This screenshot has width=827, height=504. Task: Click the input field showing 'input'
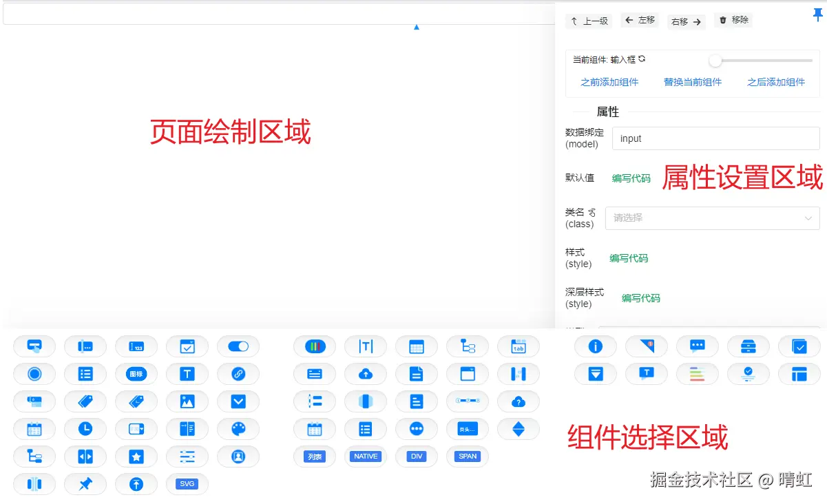[x=715, y=138]
